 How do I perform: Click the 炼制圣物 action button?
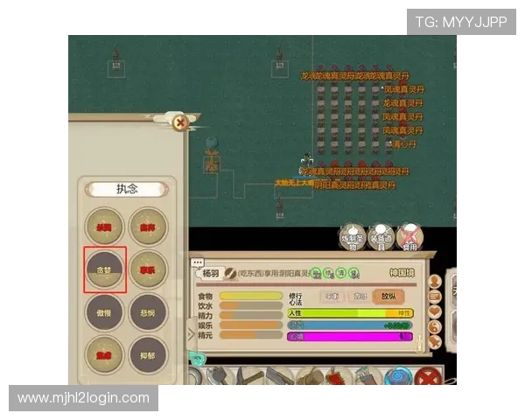(353, 238)
